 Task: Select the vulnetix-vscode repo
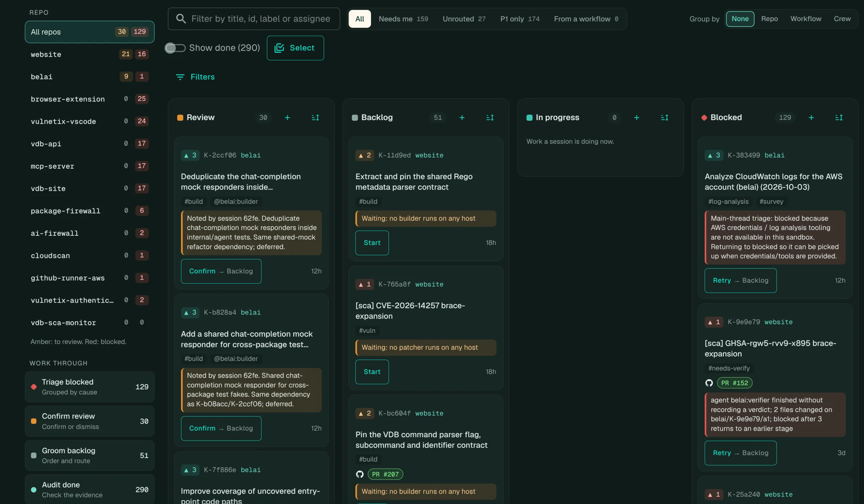click(x=90, y=121)
